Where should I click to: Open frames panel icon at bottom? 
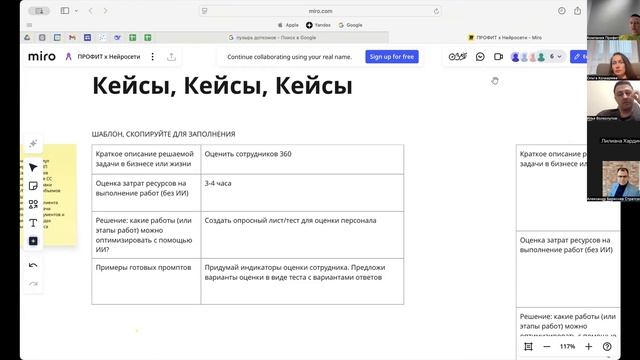528,347
